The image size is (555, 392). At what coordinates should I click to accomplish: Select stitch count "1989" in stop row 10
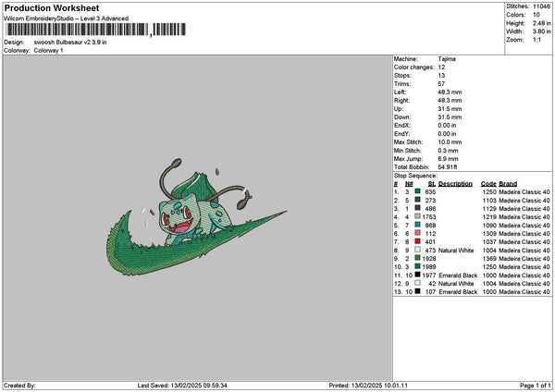(429, 267)
